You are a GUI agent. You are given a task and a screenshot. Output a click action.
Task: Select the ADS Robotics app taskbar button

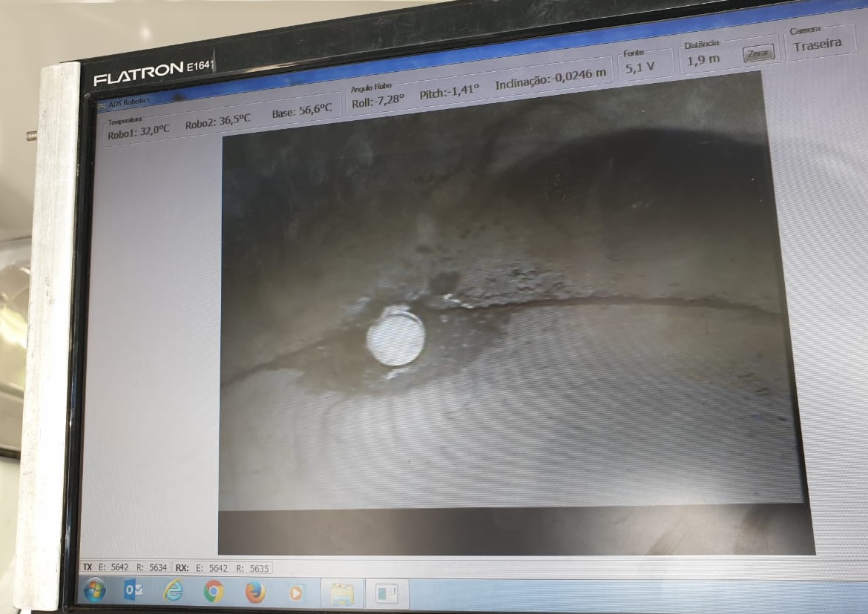coord(387,594)
